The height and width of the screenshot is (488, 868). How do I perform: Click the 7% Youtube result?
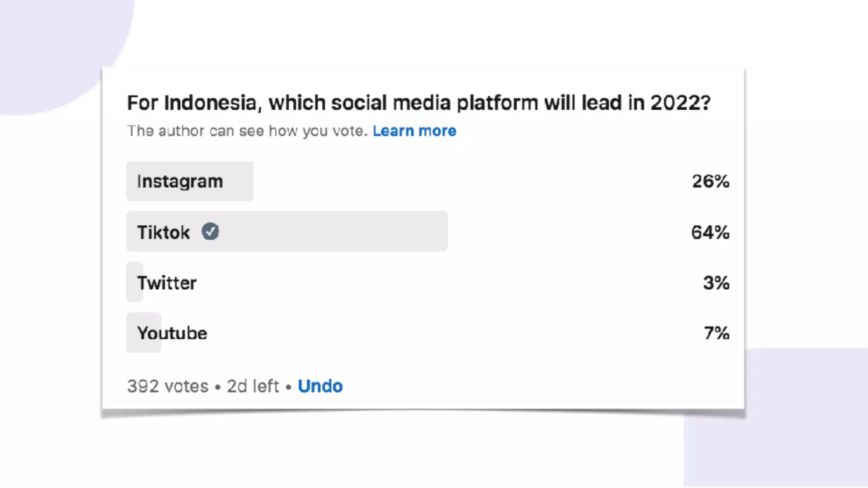(x=716, y=333)
